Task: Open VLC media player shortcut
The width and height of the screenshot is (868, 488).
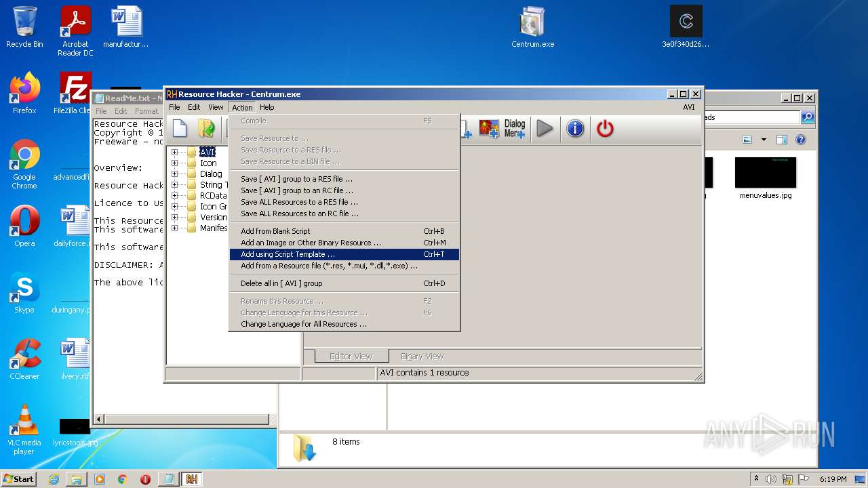Action: pyautogui.click(x=24, y=430)
